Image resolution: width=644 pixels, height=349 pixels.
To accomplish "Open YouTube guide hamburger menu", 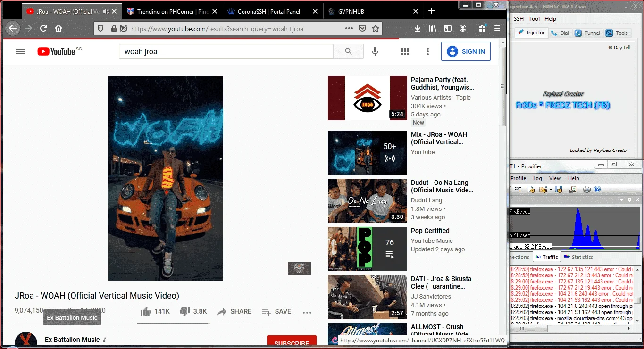I will 20,51.
